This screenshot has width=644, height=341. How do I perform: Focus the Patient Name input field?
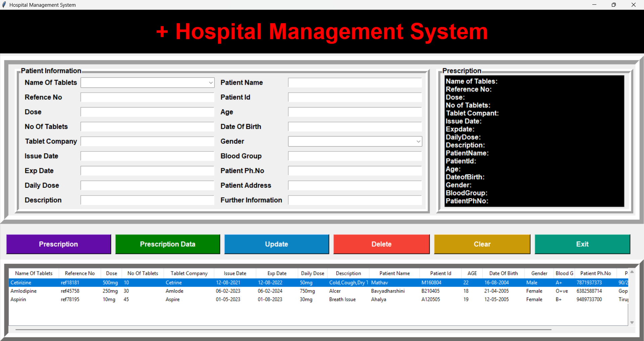355,83
